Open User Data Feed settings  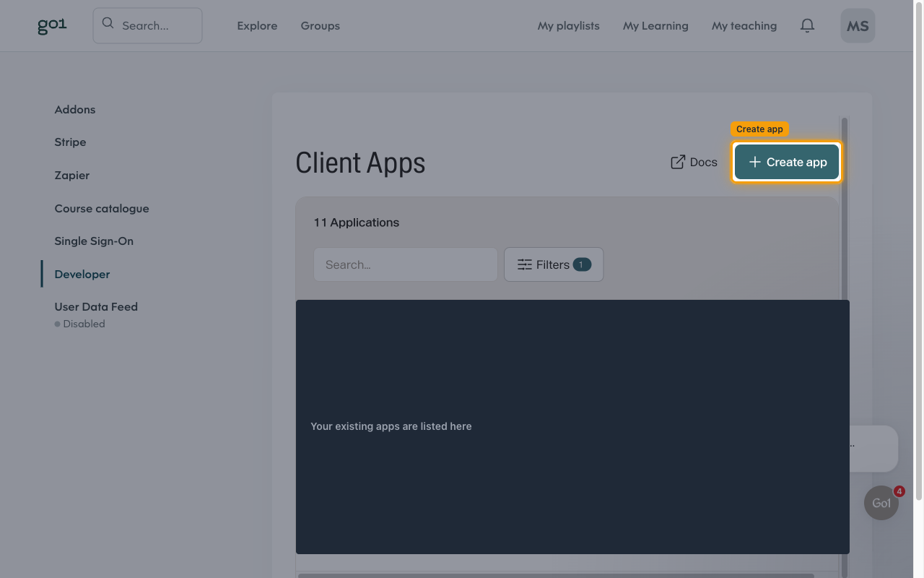[96, 307]
